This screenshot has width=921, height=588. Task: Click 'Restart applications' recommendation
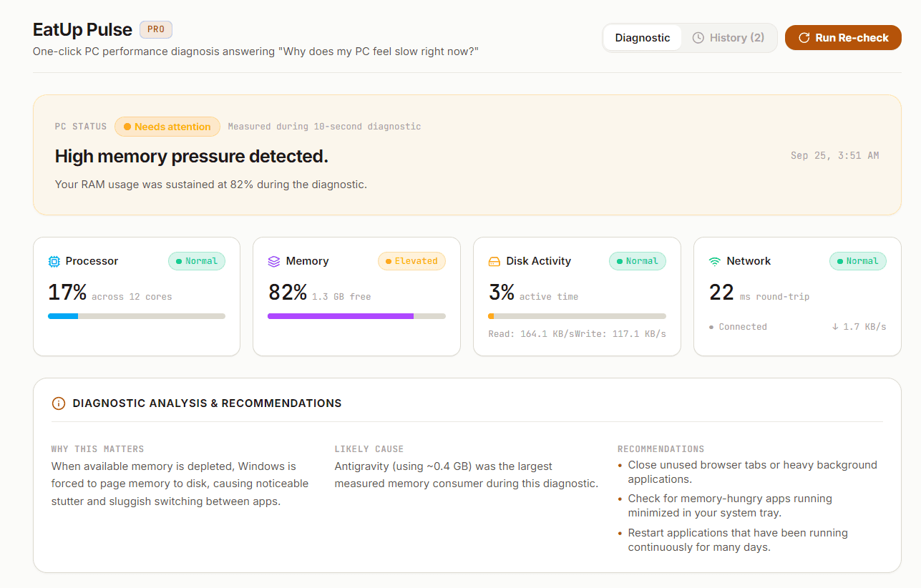coord(738,540)
